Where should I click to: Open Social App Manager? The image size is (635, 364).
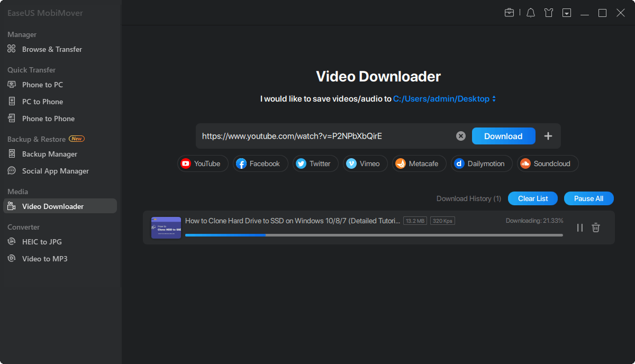[56, 171]
